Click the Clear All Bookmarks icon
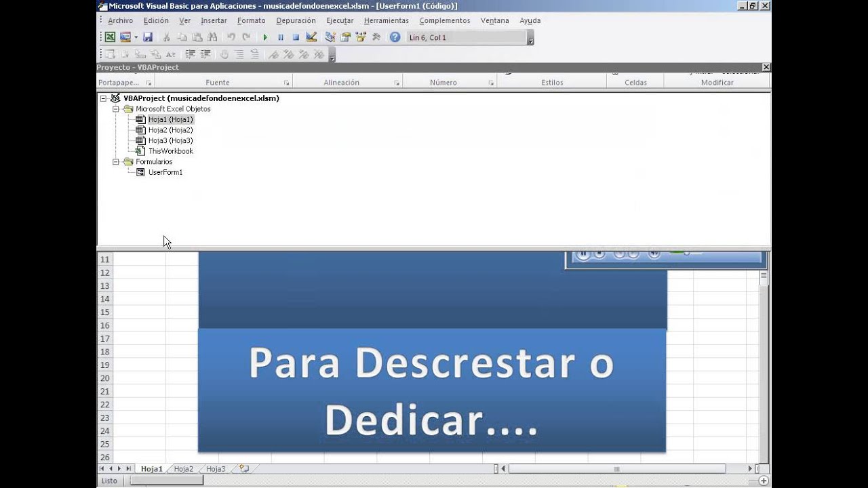The image size is (868, 488). point(319,54)
